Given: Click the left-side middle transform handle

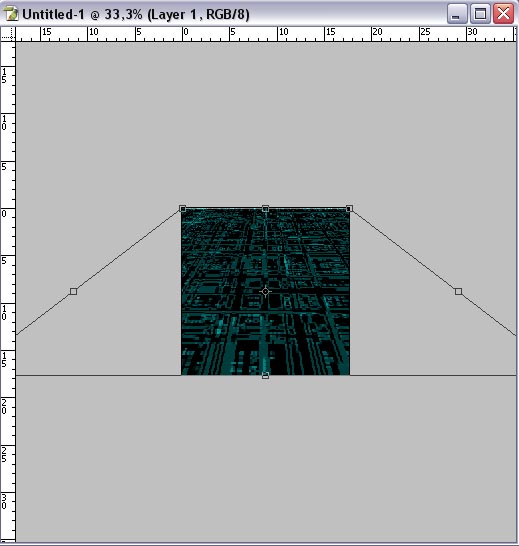Looking at the screenshot, I should click(x=73, y=291).
